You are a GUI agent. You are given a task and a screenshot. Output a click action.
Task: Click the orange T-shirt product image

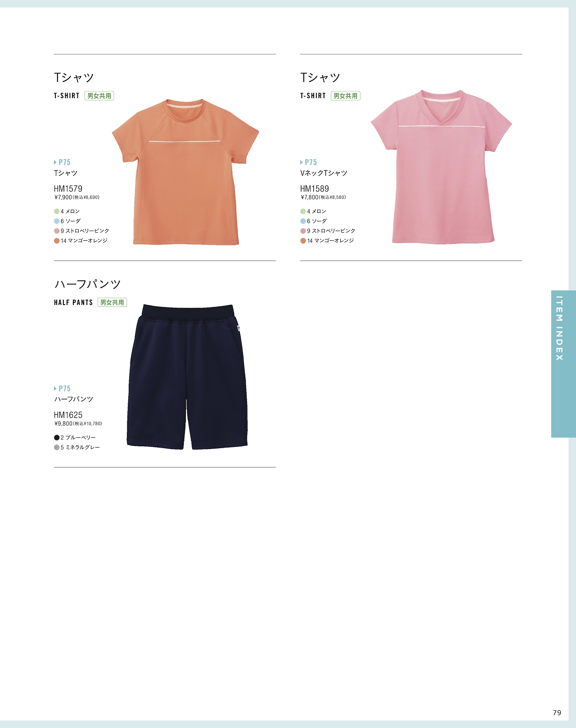(x=185, y=172)
